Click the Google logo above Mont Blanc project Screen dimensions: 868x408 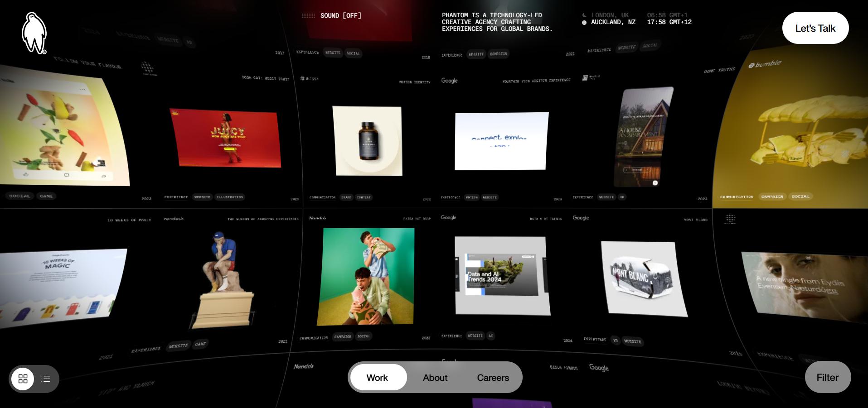[581, 218]
